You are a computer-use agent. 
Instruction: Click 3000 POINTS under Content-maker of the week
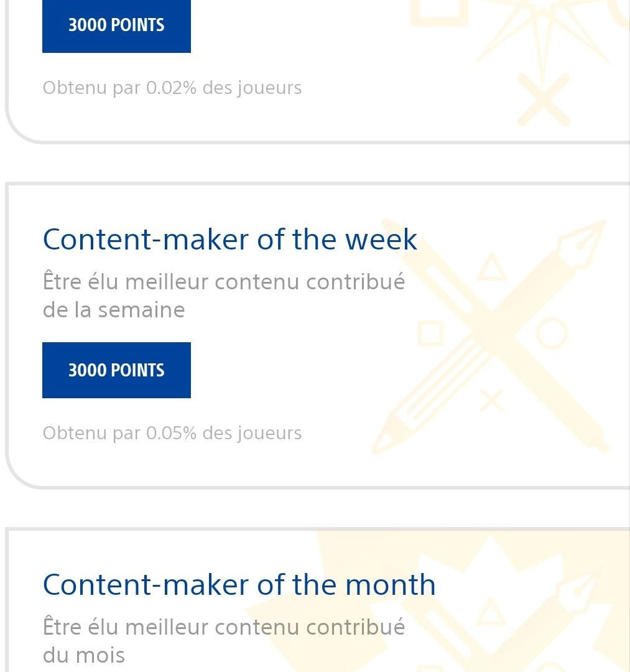click(116, 370)
